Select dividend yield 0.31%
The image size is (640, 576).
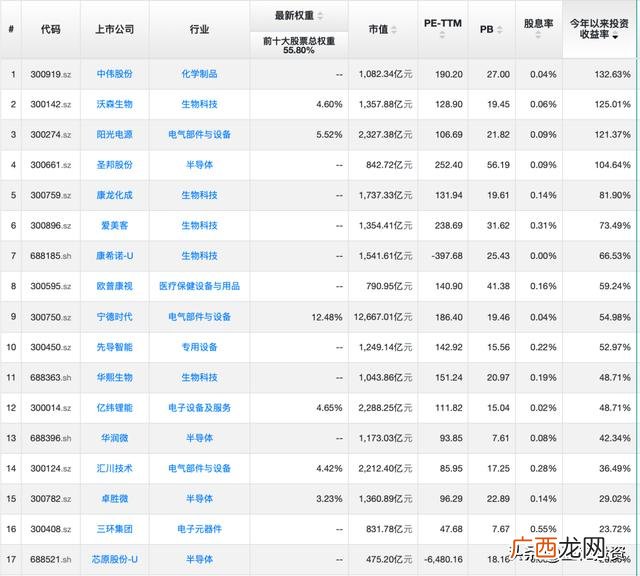pos(543,225)
